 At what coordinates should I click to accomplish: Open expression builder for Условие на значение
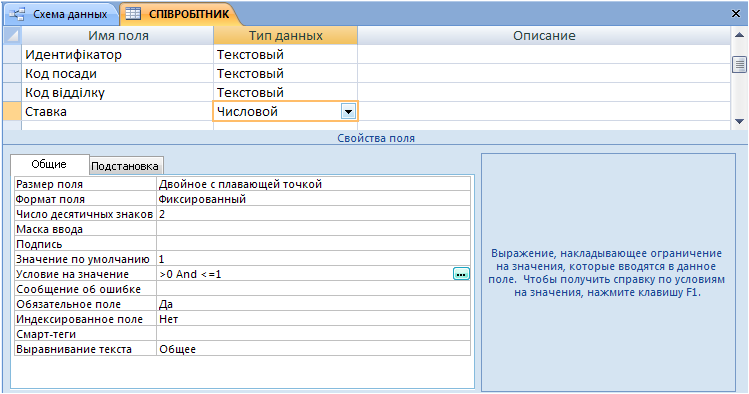point(461,274)
